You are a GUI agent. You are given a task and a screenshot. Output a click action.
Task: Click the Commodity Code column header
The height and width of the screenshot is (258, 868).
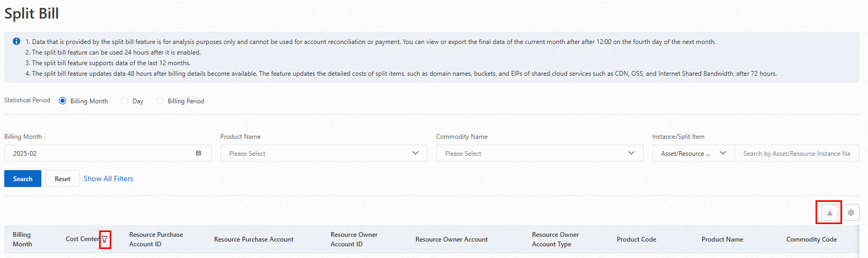[x=811, y=239]
